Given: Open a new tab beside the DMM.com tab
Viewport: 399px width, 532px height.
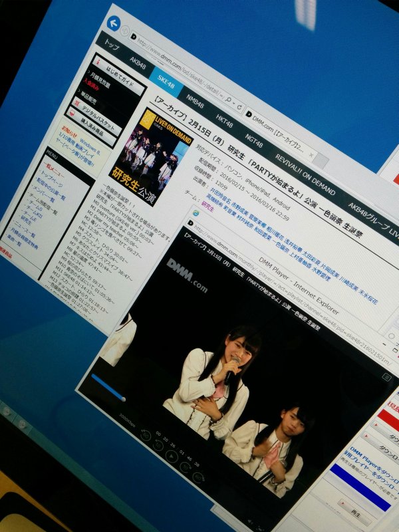Looking at the screenshot, I should click(x=321, y=161).
